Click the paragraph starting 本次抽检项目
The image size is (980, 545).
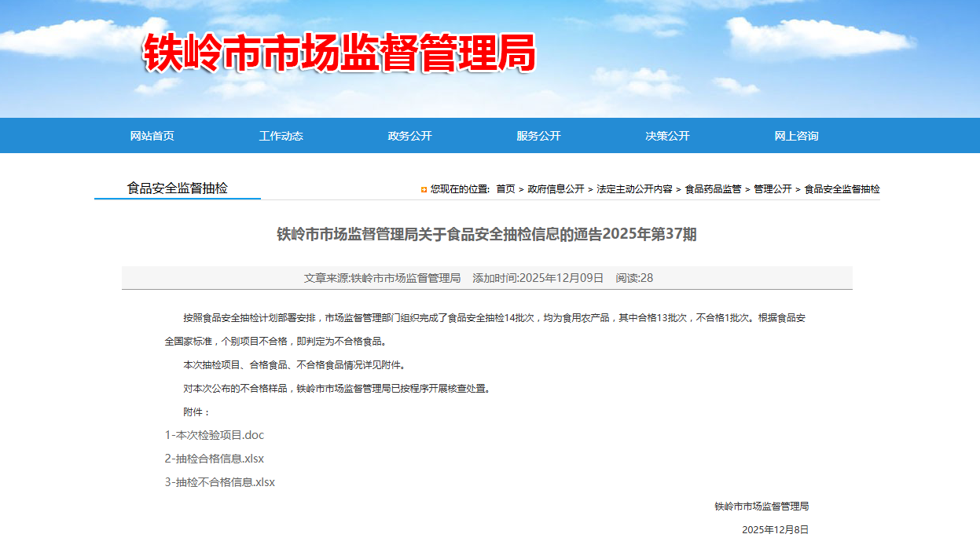point(295,365)
